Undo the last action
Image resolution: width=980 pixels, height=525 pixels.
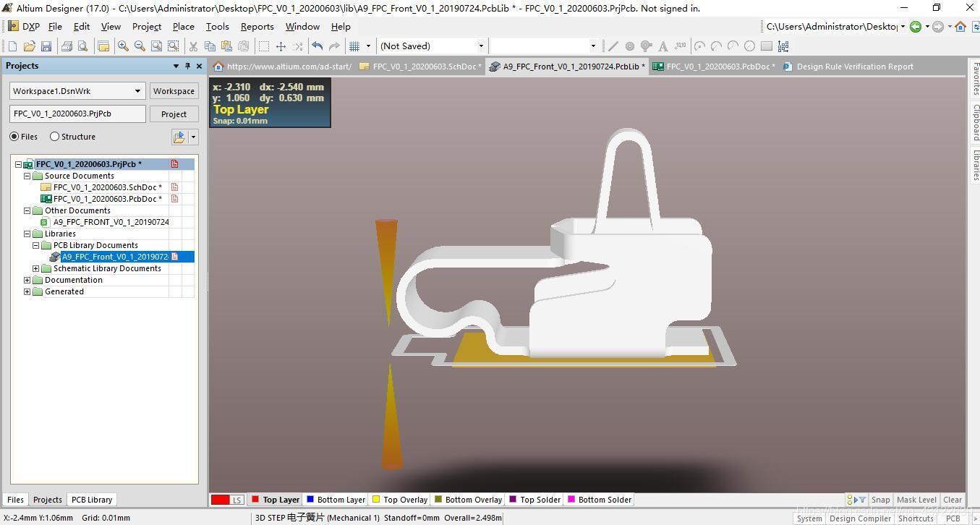(x=317, y=46)
